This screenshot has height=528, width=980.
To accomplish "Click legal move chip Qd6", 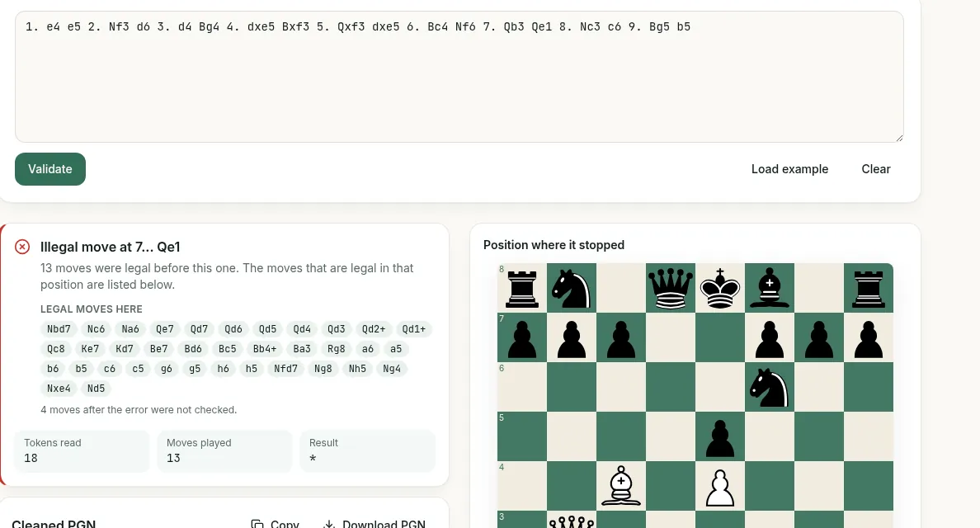I will 233,329.
